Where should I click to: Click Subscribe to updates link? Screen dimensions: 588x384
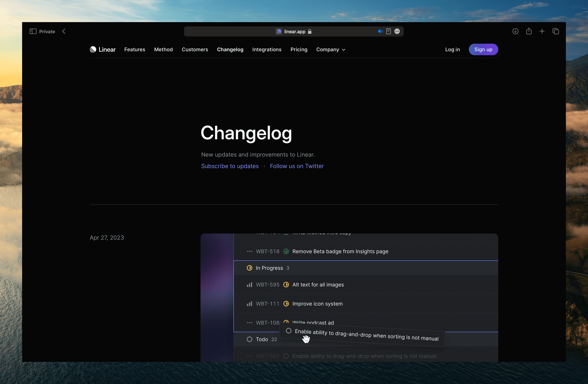click(x=230, y=166)
